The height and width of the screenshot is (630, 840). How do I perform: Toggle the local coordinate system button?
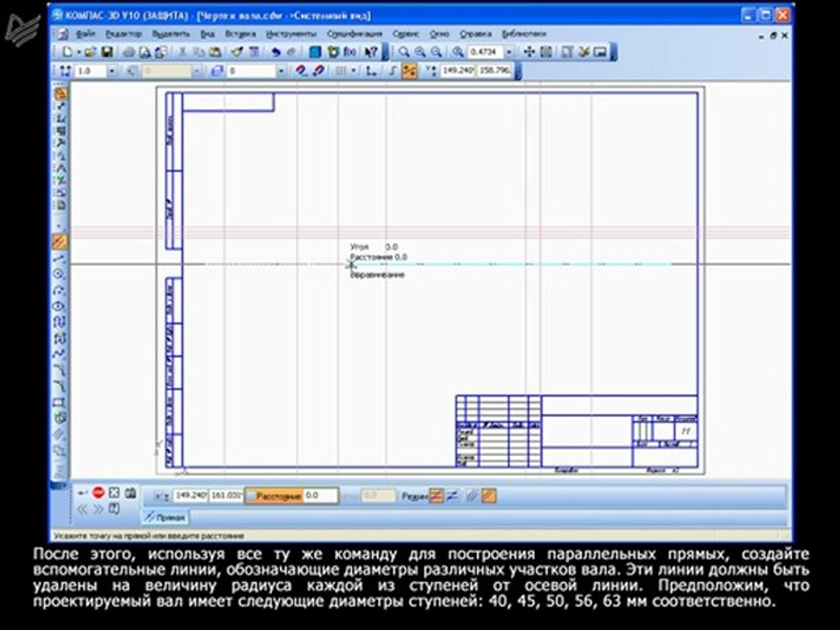[x=370, y=71]
